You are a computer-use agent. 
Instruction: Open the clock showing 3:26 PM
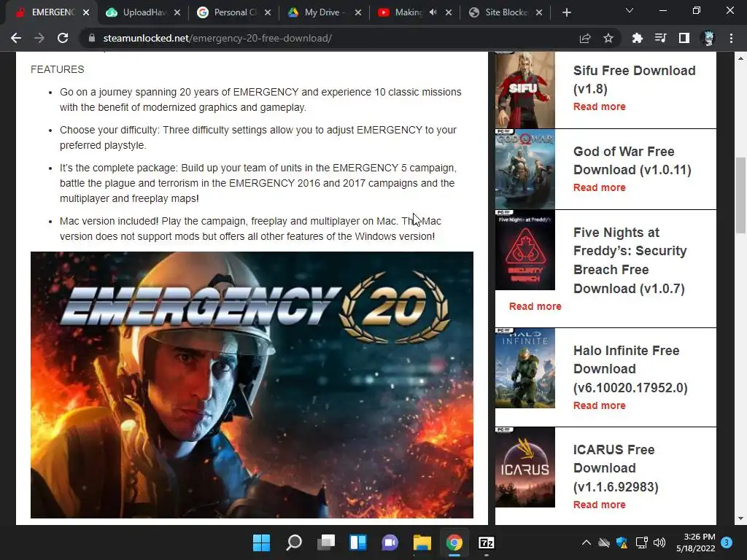pyautogui.click(x=695, y=542)
